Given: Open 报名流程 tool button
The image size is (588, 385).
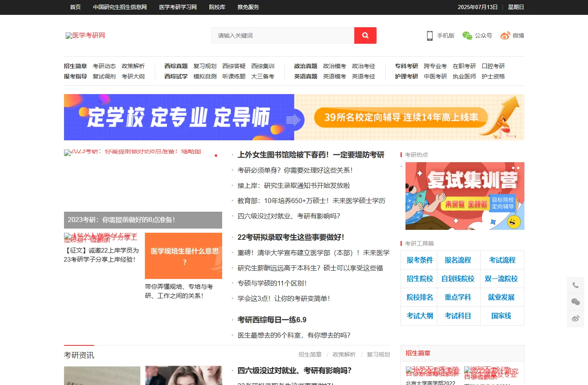Looking at the screenshot, I should tap(458, 260).
